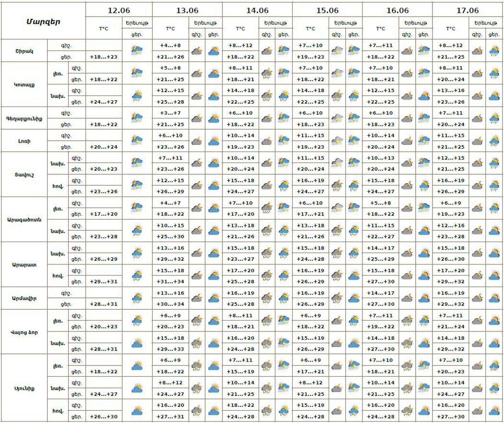The image size is (504, 423).
Task: Click Շիրակ night cloud-moon icon for 13.06
Action: (x=197, y=51)
